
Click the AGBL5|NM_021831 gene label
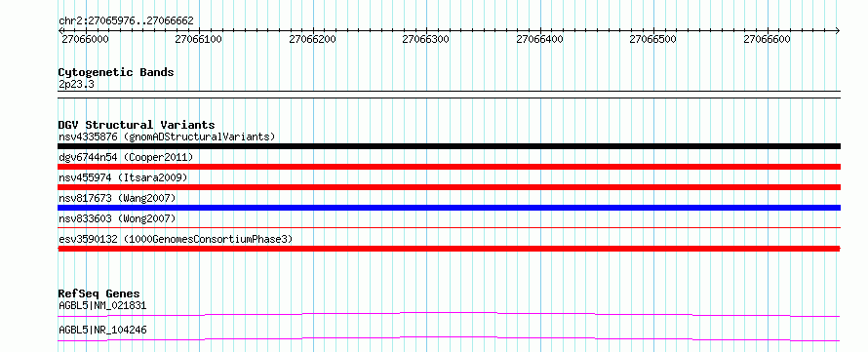[102, 305]
